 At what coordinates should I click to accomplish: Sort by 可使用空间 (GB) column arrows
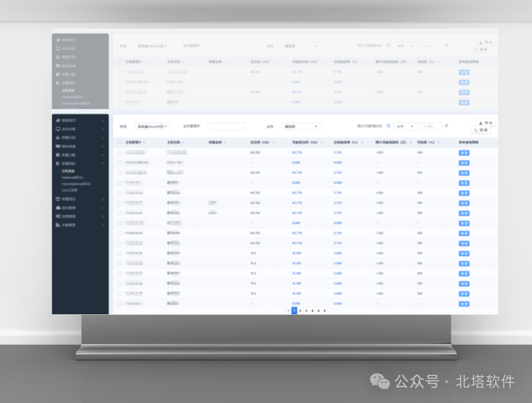tap(322, 142)
